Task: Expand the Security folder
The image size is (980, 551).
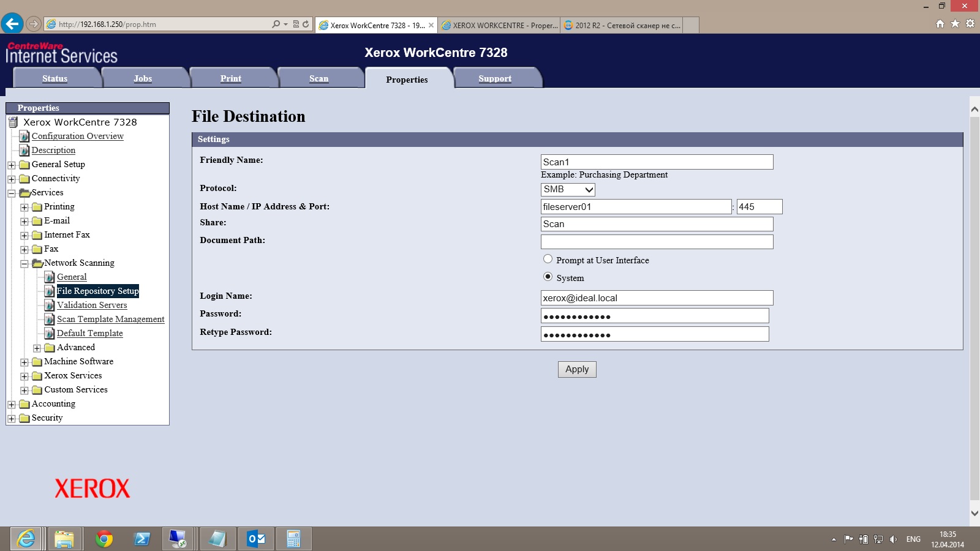Action: click(12, 419)
